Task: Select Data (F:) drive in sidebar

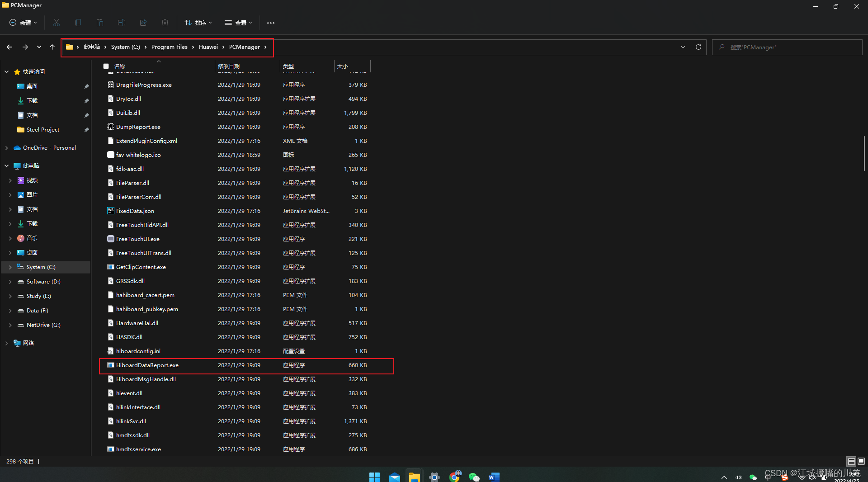Action: click(38, 310)
